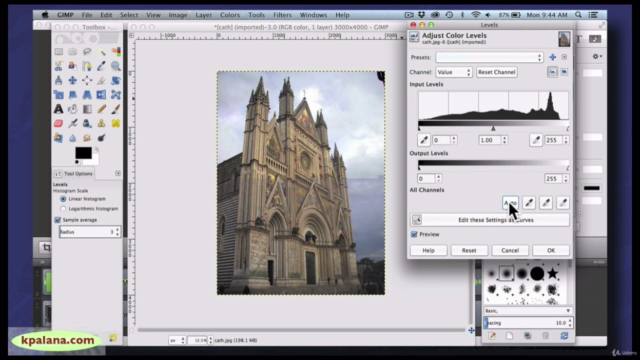Click the Reset Channel button
Viewport: 640px width, 360px height.
click(496, 72)
